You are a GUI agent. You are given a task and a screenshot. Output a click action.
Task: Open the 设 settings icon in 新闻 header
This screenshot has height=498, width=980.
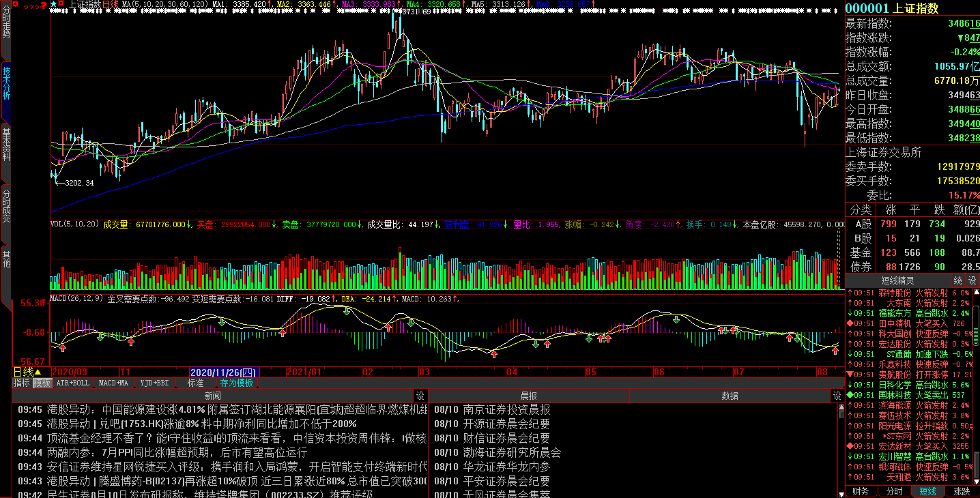click(420, 396)
